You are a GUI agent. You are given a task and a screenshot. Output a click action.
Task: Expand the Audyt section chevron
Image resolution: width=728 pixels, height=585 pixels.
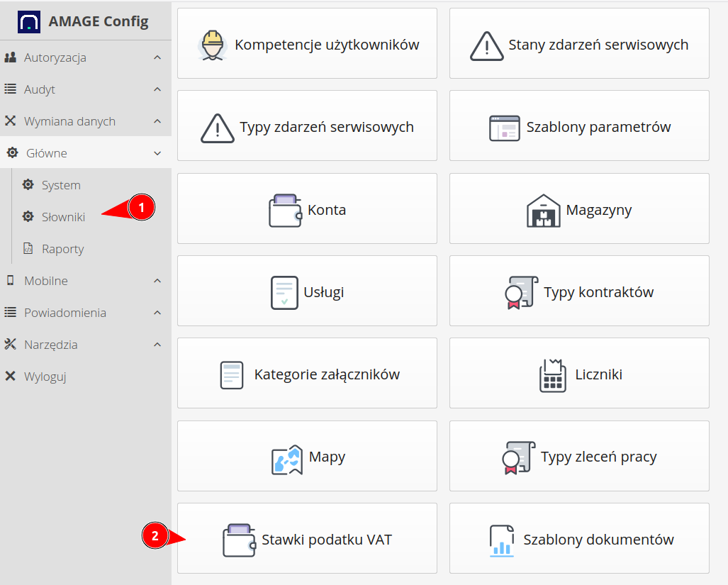157,89
